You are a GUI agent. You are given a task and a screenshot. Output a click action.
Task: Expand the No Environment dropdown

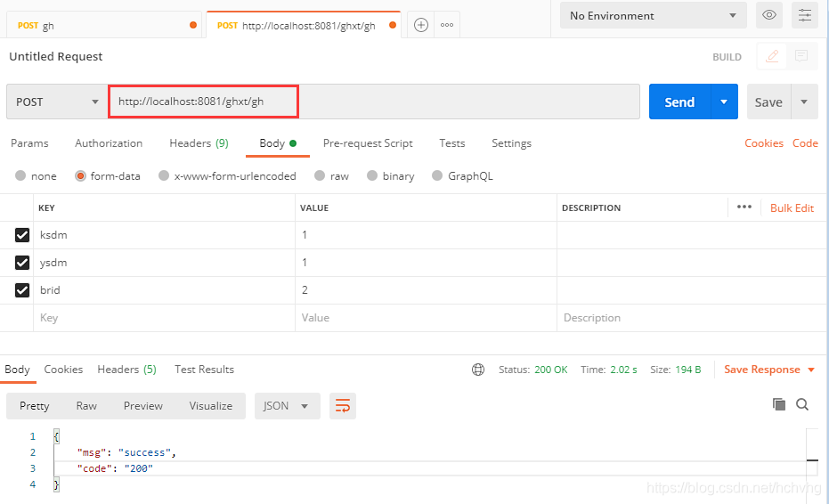(x=654, y=15)
